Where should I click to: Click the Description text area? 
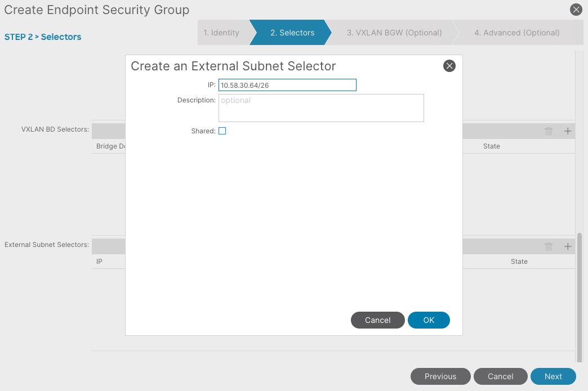(x=321, y=108)
